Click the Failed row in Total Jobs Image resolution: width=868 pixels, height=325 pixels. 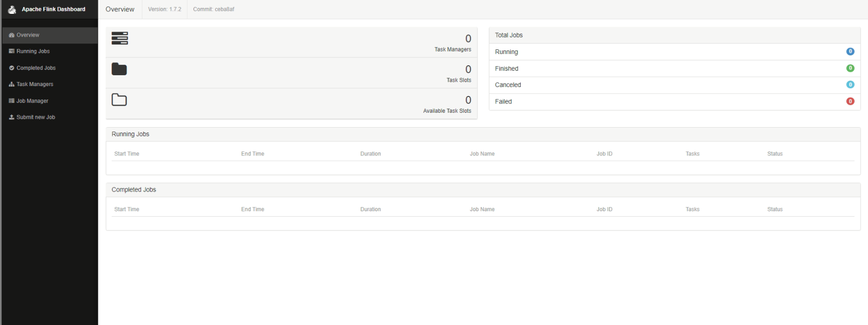click(675, 101)
